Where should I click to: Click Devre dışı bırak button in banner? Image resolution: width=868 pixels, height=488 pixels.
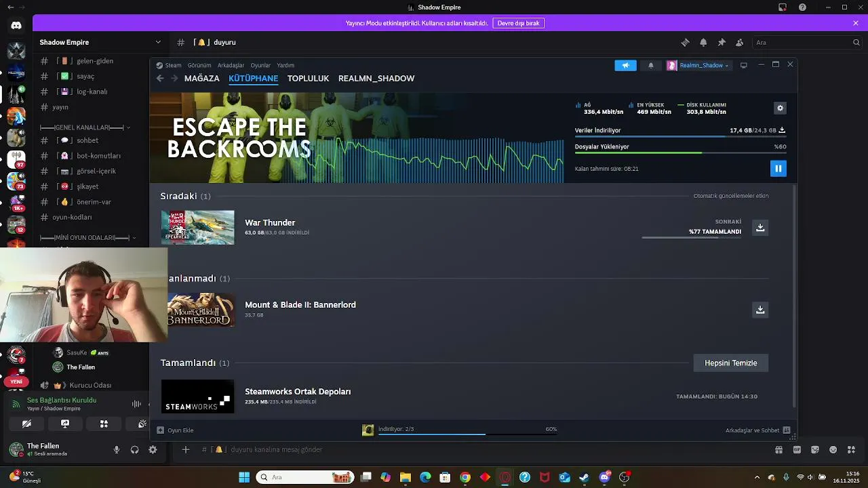518,23
